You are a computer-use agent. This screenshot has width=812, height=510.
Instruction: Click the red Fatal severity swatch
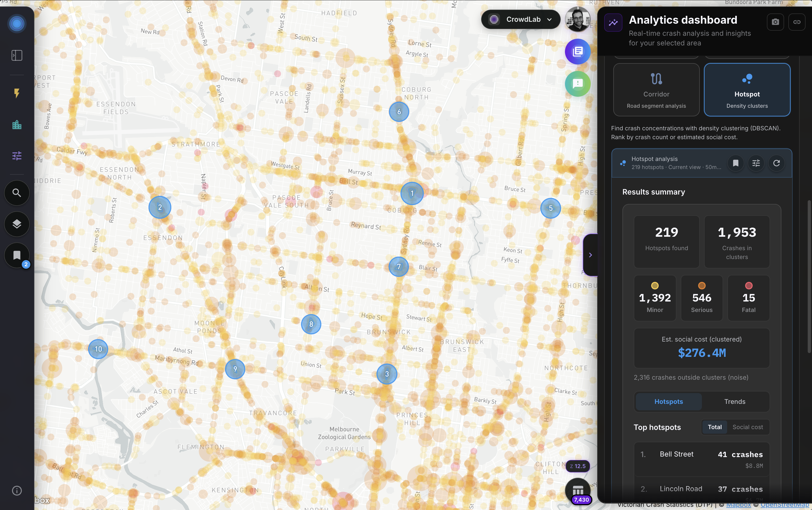click(748, 286)
